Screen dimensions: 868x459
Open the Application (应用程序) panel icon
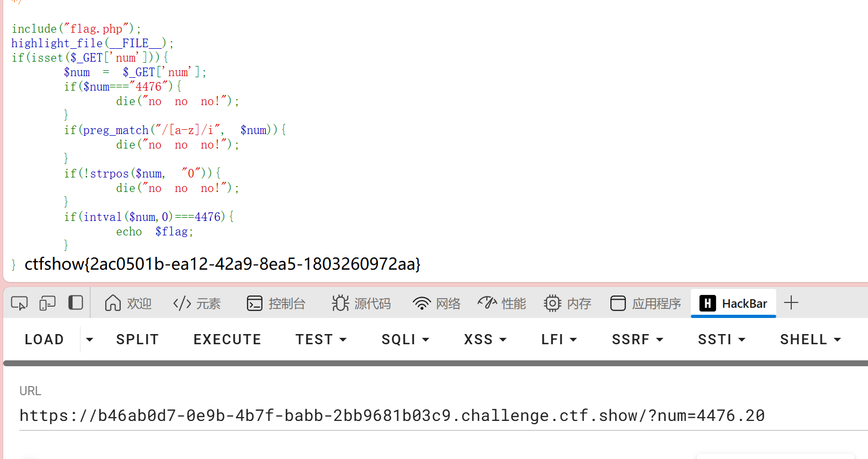point(618,303)
